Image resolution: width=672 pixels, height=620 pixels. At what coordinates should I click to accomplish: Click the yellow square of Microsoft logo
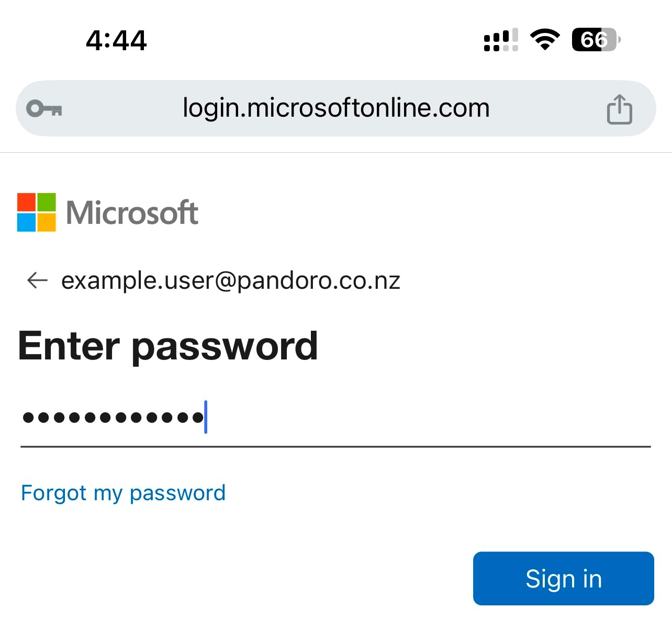click(46, 222)
